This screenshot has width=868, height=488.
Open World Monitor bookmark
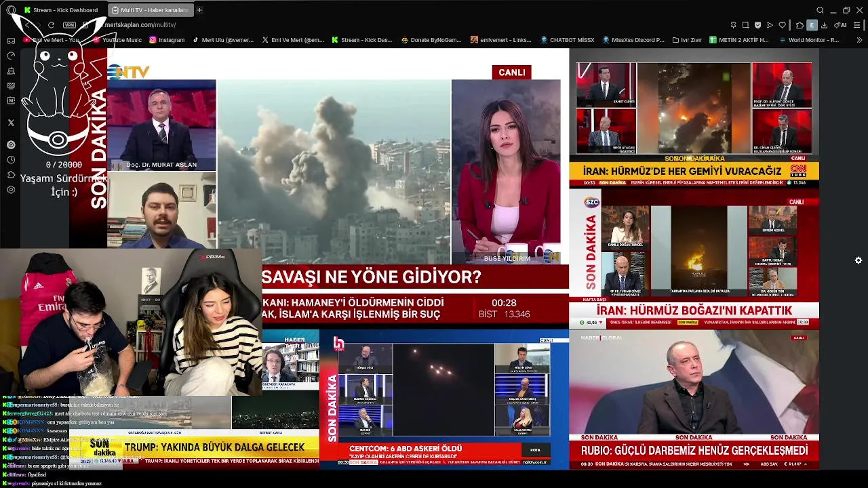(808, 40)
